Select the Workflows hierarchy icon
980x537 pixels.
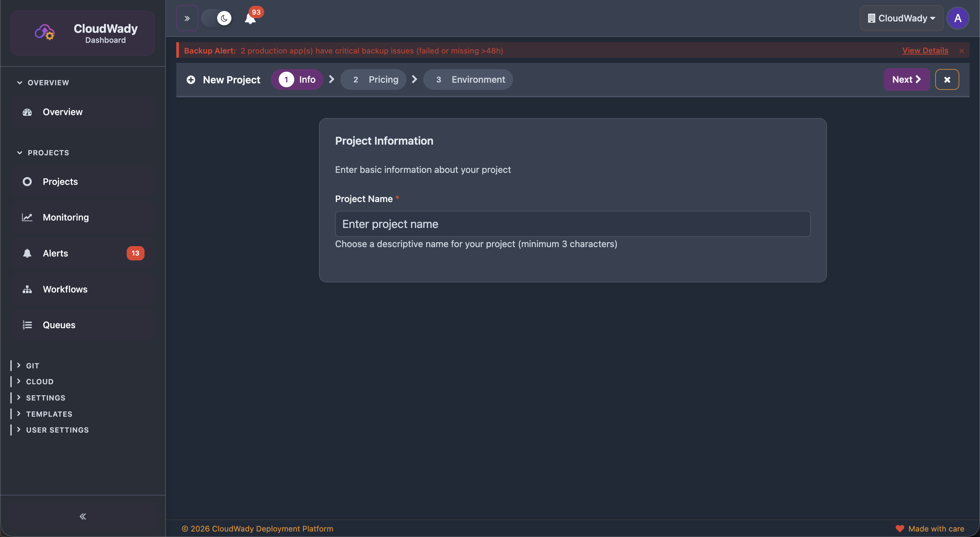(x=27, y=289)
